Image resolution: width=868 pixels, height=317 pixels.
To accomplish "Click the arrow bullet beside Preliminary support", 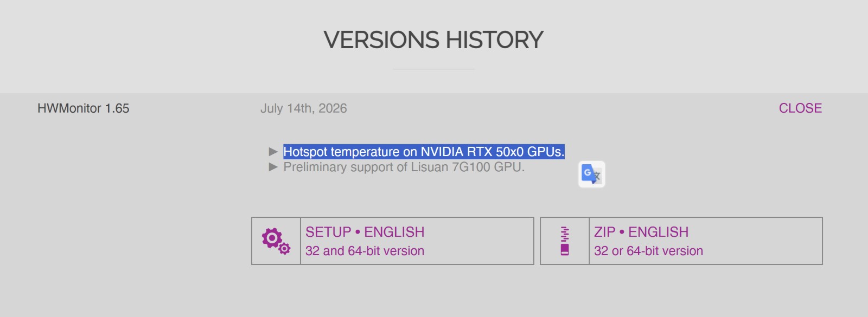I will (x=273, y=167).
